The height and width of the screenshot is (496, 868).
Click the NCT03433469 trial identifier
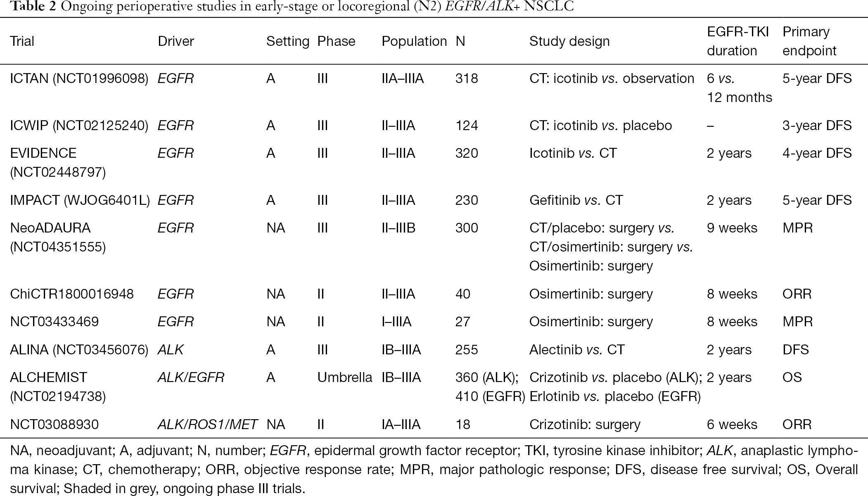click(x=54, y=322)
